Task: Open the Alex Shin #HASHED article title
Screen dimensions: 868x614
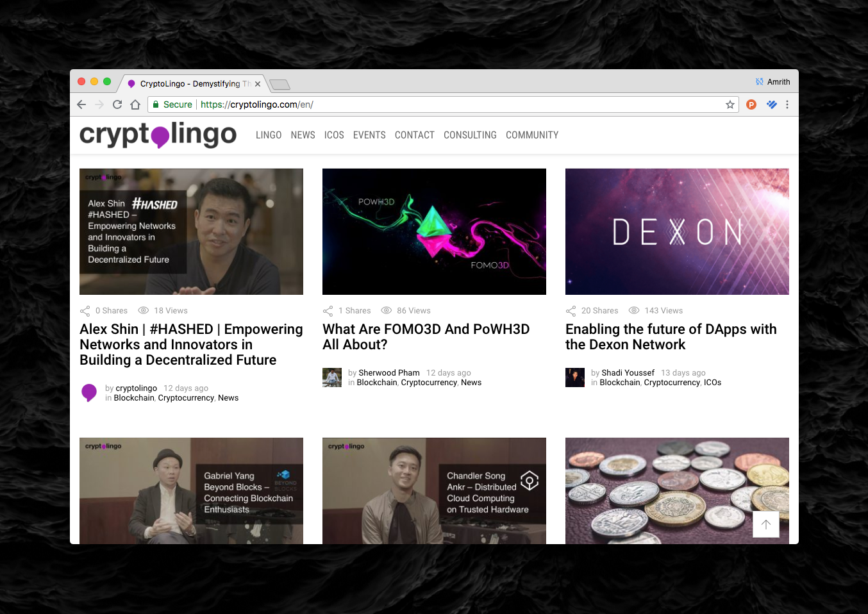Action: pos(191,345)
